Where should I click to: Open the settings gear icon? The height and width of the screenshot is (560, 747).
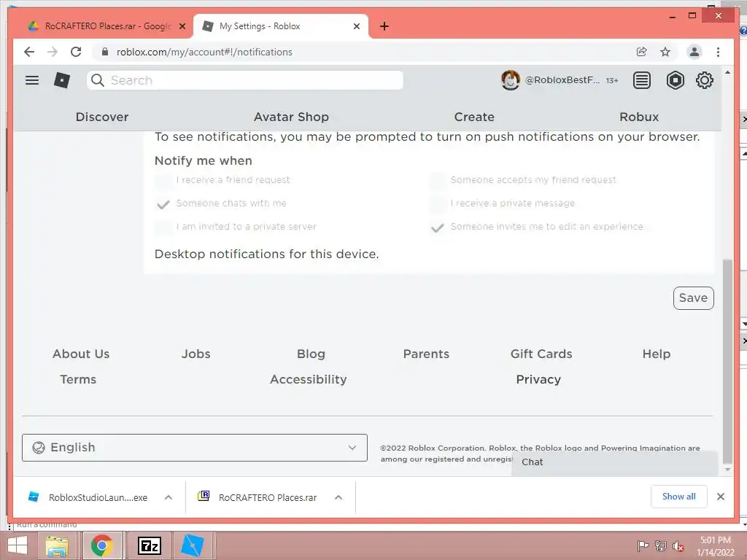click(705, 80)
